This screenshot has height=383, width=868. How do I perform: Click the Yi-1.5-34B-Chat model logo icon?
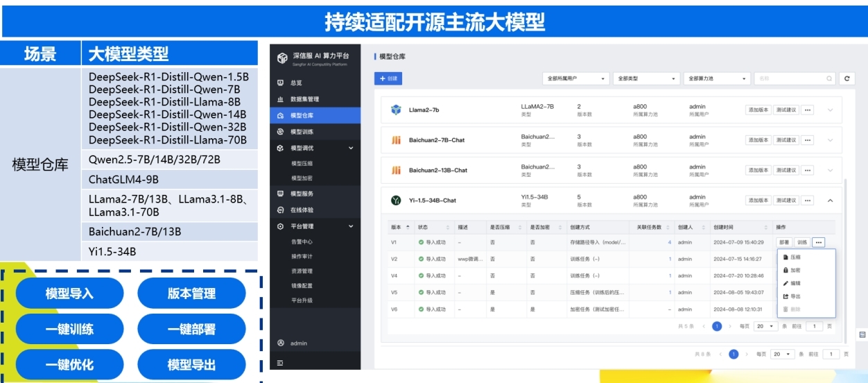click(x=396, y=201)
